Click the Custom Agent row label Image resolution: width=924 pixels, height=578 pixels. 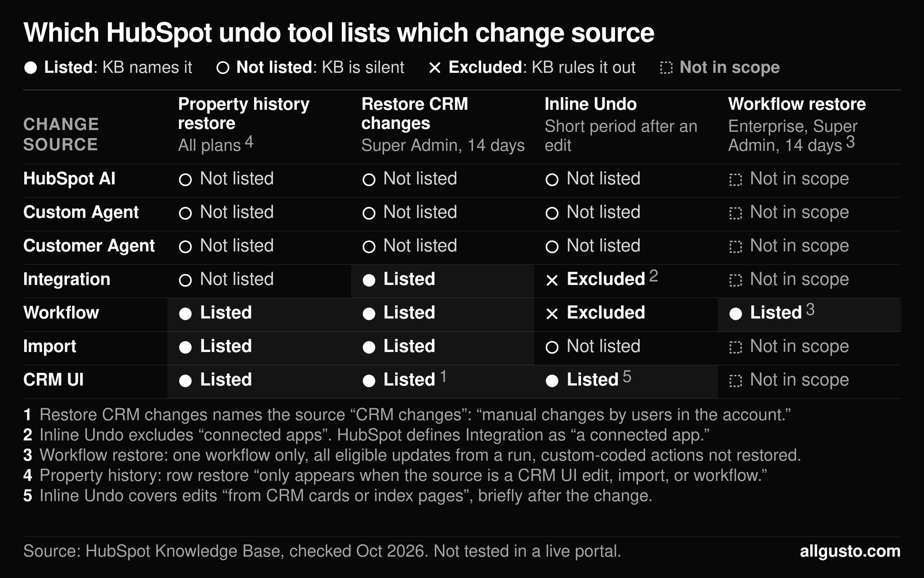tap(81, 212)
